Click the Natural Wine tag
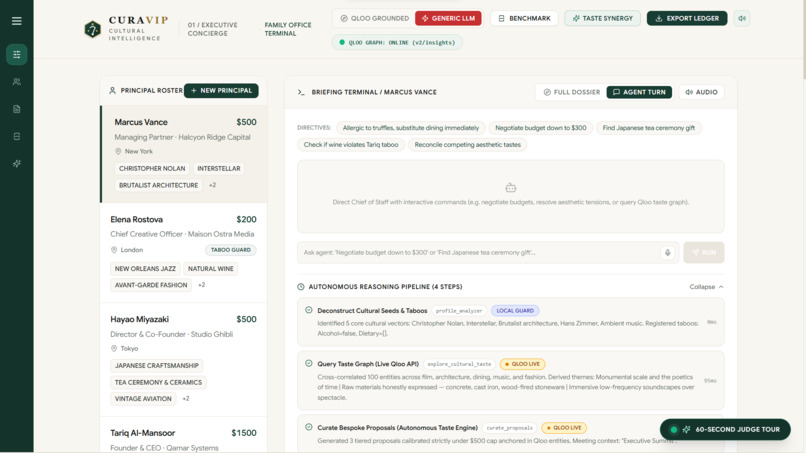Viewport: 806px width, 453px height. (211, 269)
